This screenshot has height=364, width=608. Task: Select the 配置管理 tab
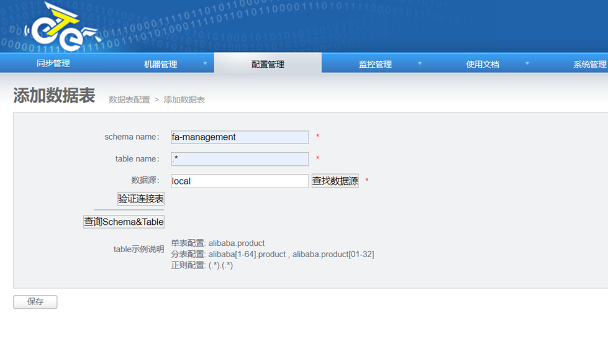coord(268,64)
